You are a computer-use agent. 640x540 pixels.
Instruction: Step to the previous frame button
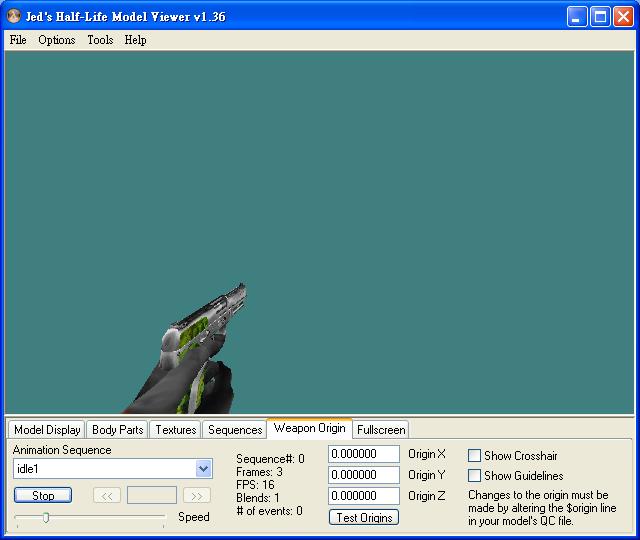107,496
